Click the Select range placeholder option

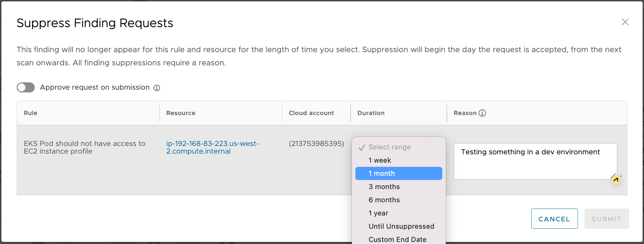click(389, 147)
